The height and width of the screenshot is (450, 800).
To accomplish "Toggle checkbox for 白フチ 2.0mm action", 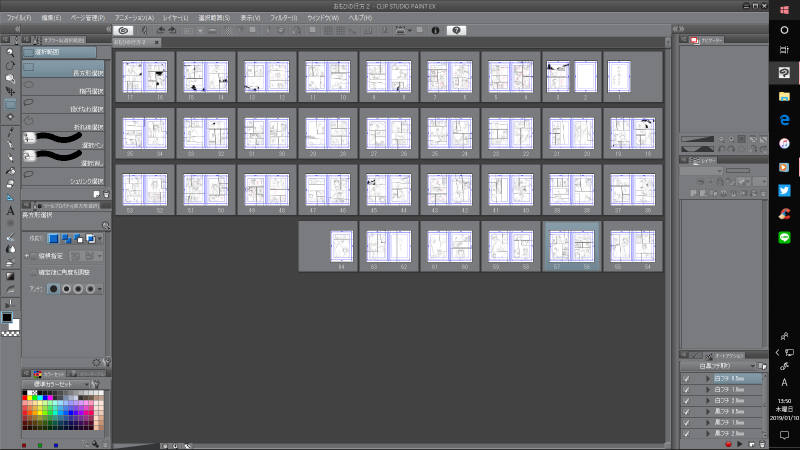I will (686, 401).
